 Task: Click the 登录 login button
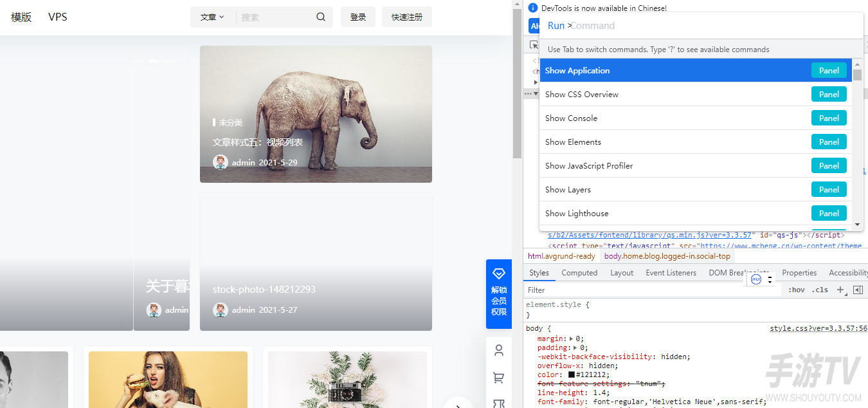pyautogui.click(x=358, y=17)
